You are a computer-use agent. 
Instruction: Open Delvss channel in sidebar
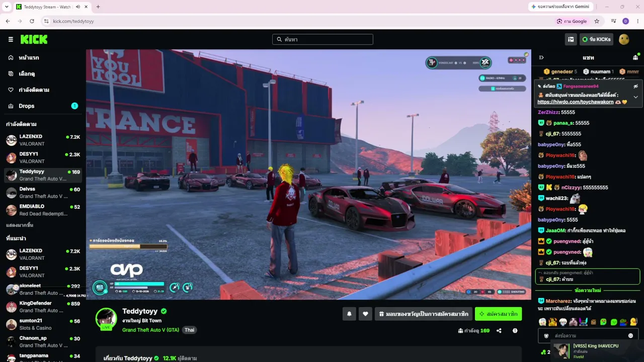click(x=43, y=193)
